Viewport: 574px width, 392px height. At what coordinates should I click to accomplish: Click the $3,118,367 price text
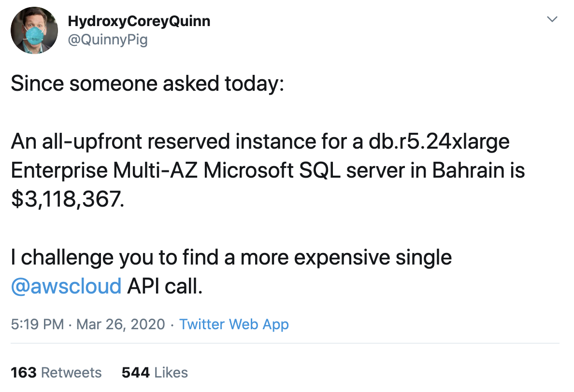pos(67,199)
